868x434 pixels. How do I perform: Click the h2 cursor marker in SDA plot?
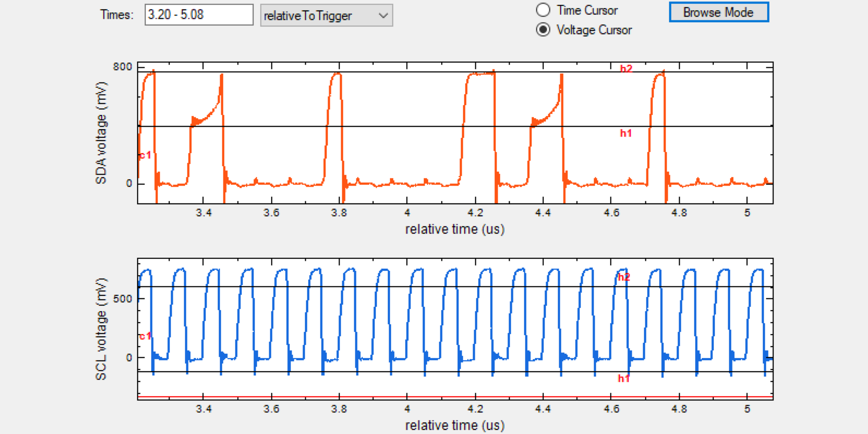[x=626, y=69]
